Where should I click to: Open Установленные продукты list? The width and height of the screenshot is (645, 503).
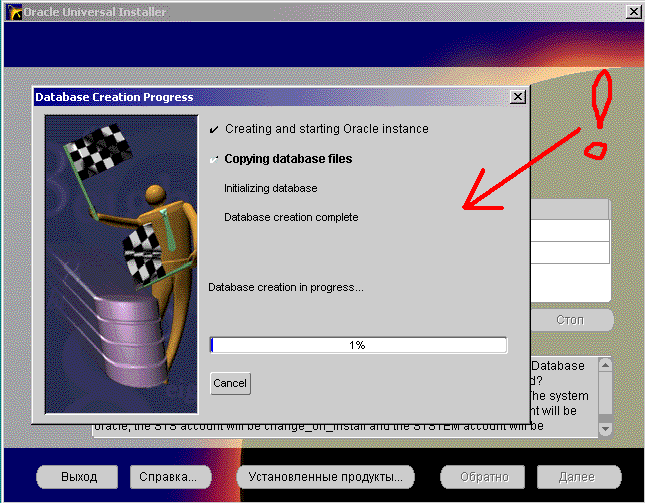tap(325, 477)
